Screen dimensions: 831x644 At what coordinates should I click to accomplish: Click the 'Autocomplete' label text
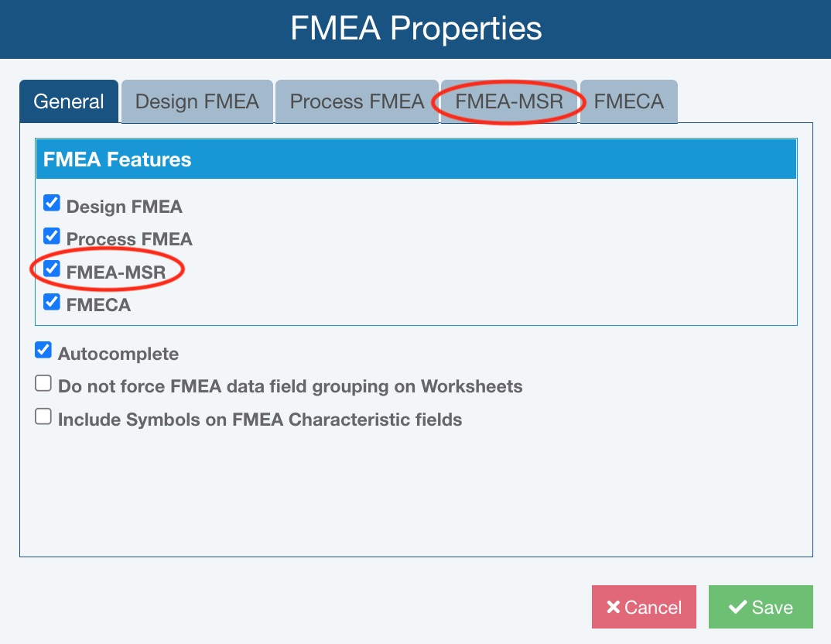click(118, 354)
